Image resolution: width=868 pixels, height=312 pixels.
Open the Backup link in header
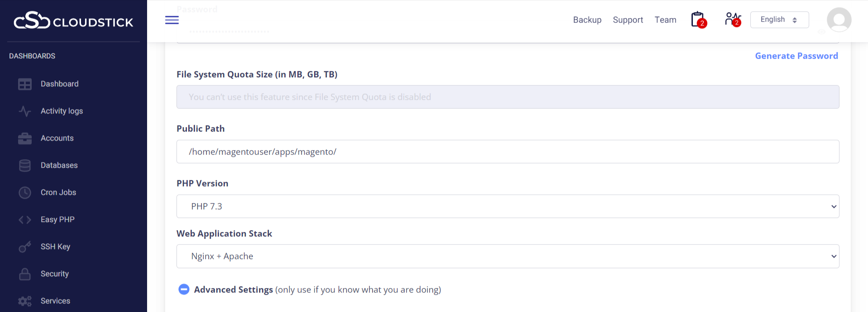point(587,20)
